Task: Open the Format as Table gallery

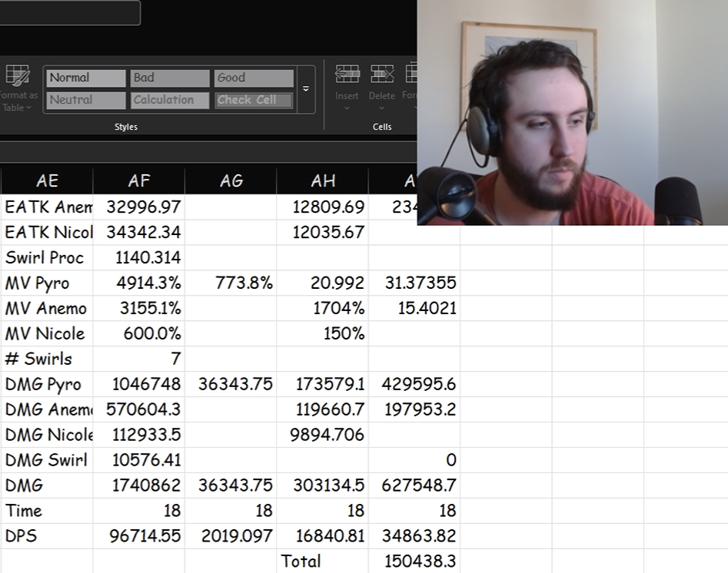Action: tap(17, 88)
